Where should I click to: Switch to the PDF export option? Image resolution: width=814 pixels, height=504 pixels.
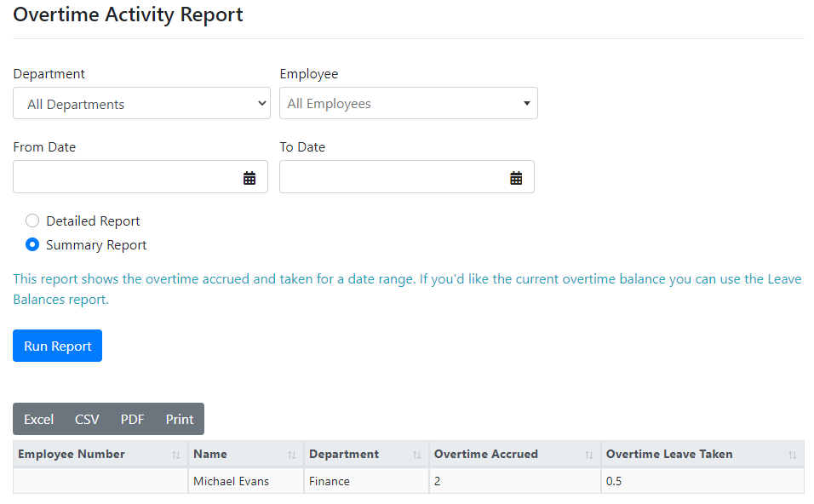[132, 419]
